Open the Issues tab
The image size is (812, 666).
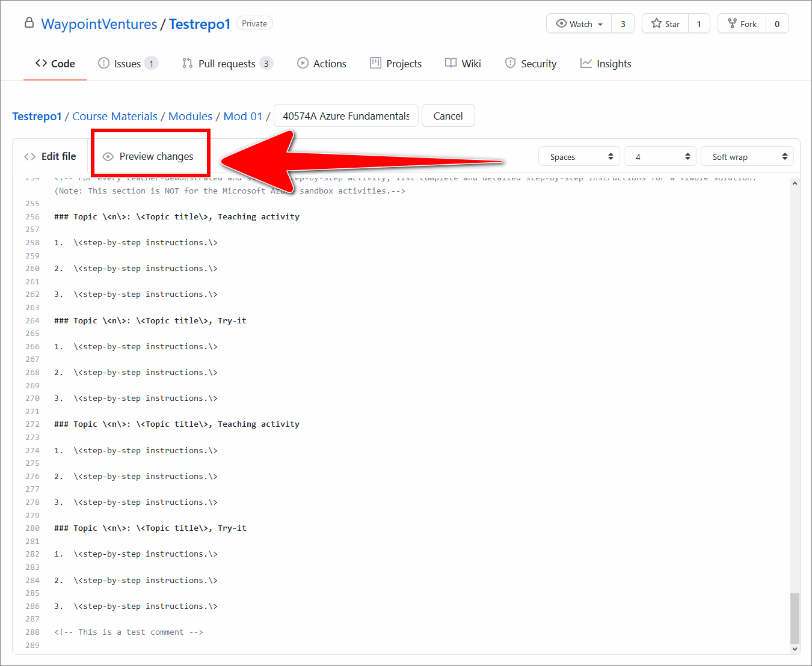128,64
